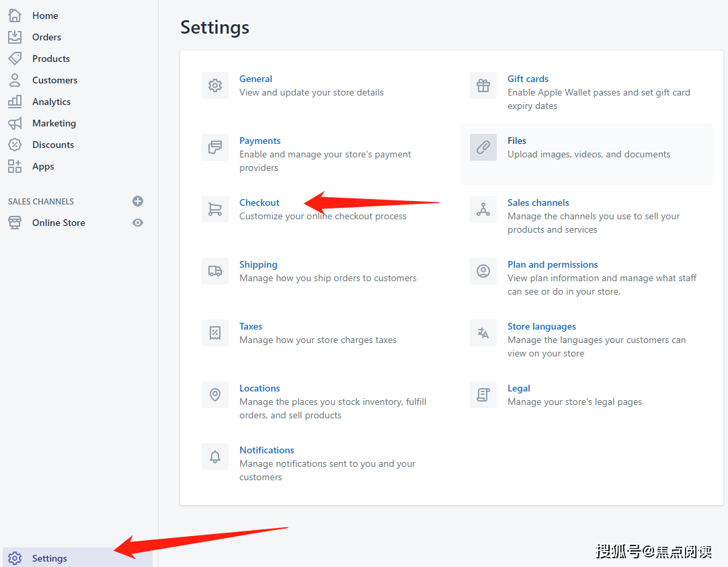728x567 pixels.
Task: Open the Sales channels settings link
Action: tap(538, 202)
